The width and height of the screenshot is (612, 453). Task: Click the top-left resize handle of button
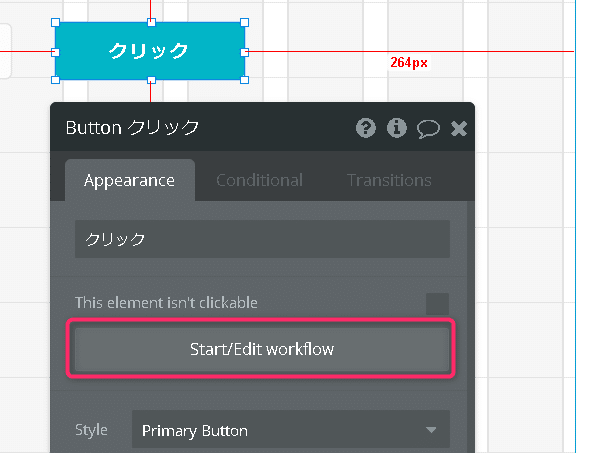coord(55,22)
